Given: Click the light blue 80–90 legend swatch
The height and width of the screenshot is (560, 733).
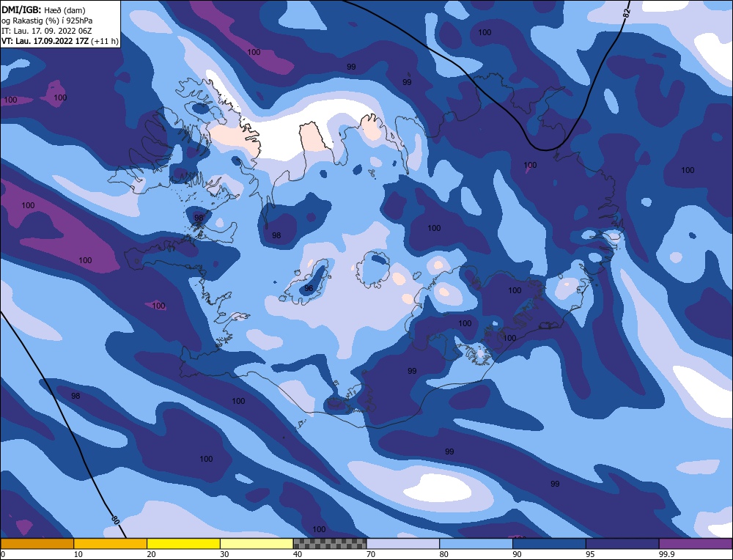Looking at the screenshot, I should [x=476, y=544].
